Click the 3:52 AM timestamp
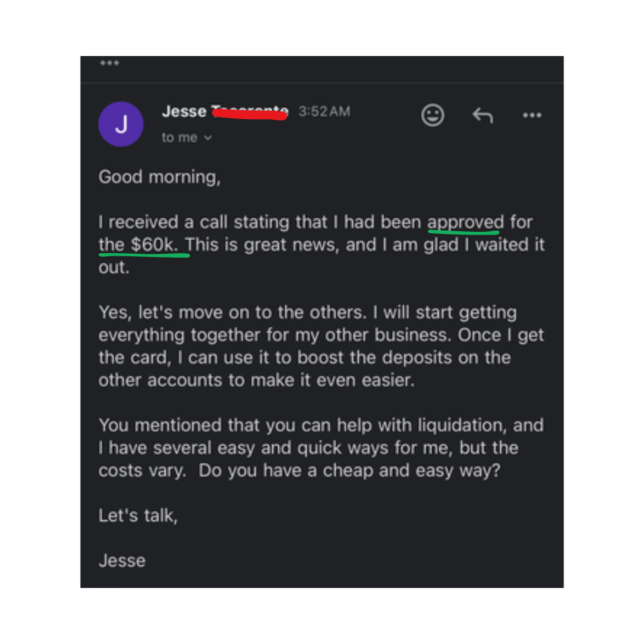The image size is (644, 644). click(324, 111)
